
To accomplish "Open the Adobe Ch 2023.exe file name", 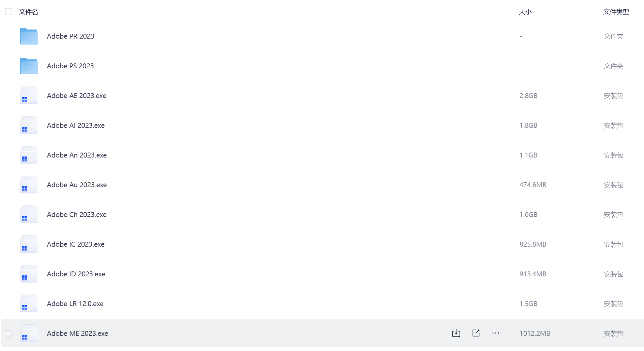I will point(77,215).
